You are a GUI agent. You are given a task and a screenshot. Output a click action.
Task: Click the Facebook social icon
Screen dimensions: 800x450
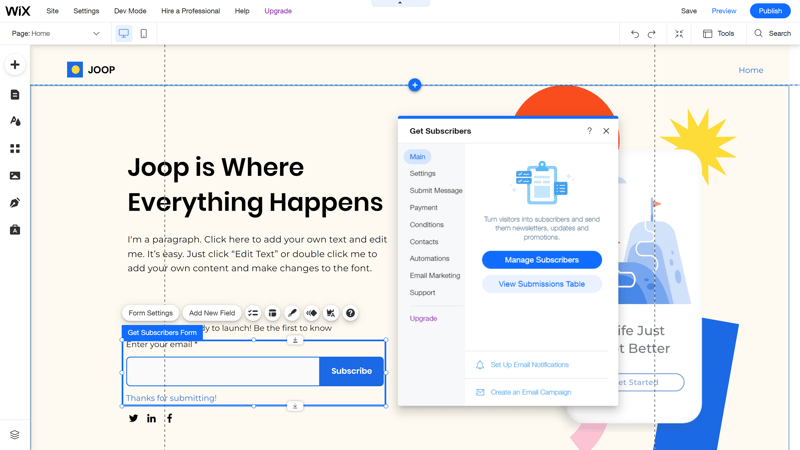169,418
